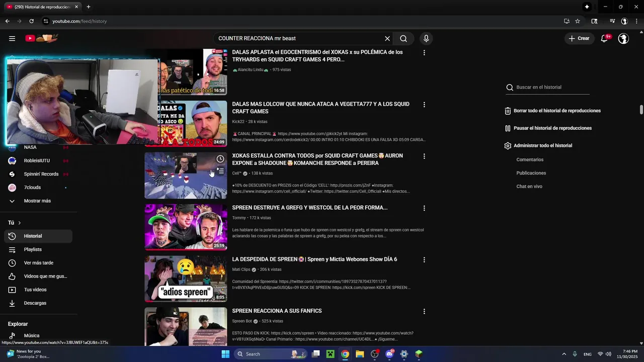Click the browser back arrow
This screenshot has width=644, height=362.
pos(7,21)
